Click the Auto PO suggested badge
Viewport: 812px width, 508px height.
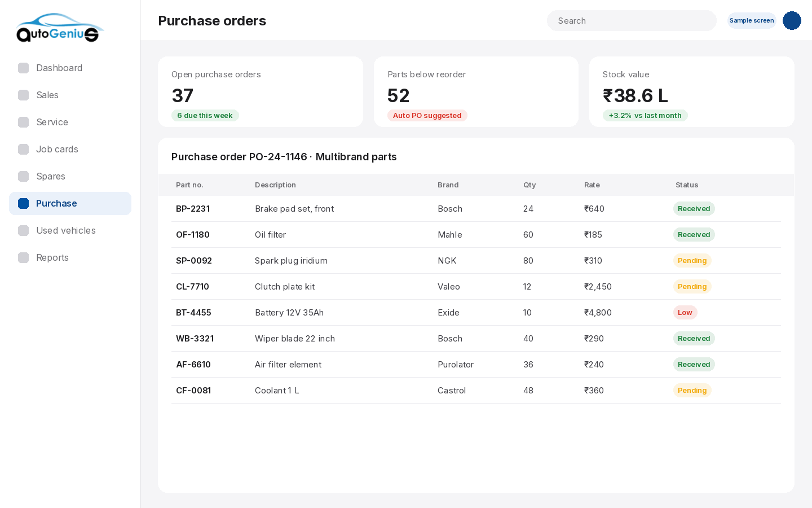pyautogui.click(x=427, y=116)
